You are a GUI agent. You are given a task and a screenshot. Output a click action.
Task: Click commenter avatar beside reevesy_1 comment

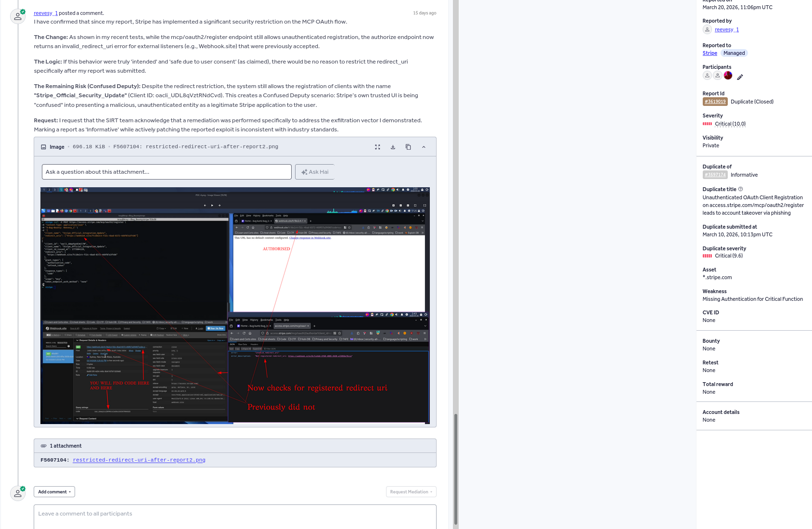pos(18,16)
